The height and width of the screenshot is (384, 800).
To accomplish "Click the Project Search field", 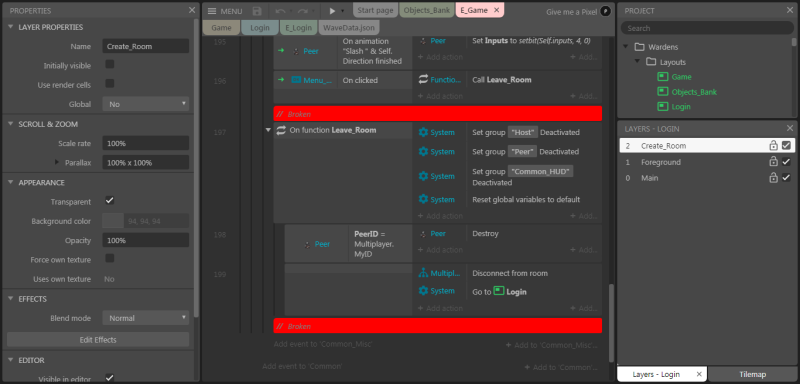I will [x=707, y=28].
